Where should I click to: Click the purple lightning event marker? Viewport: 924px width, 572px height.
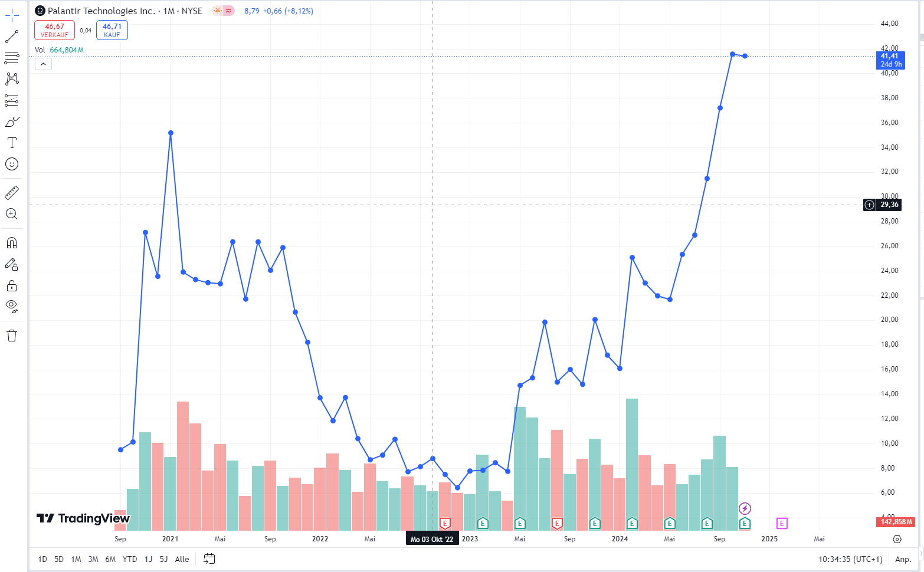coord(745,508)
